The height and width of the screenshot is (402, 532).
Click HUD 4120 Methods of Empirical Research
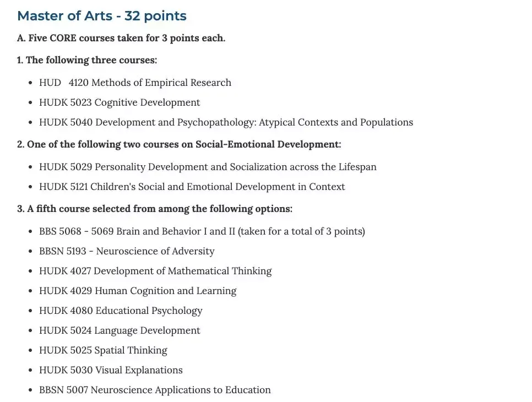point(135,83)
